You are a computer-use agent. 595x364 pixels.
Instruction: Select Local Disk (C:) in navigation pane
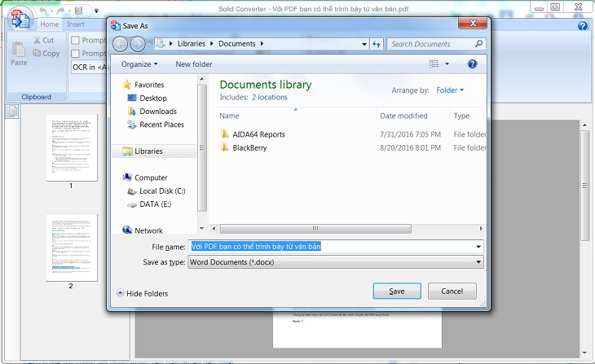pos(156,191)
